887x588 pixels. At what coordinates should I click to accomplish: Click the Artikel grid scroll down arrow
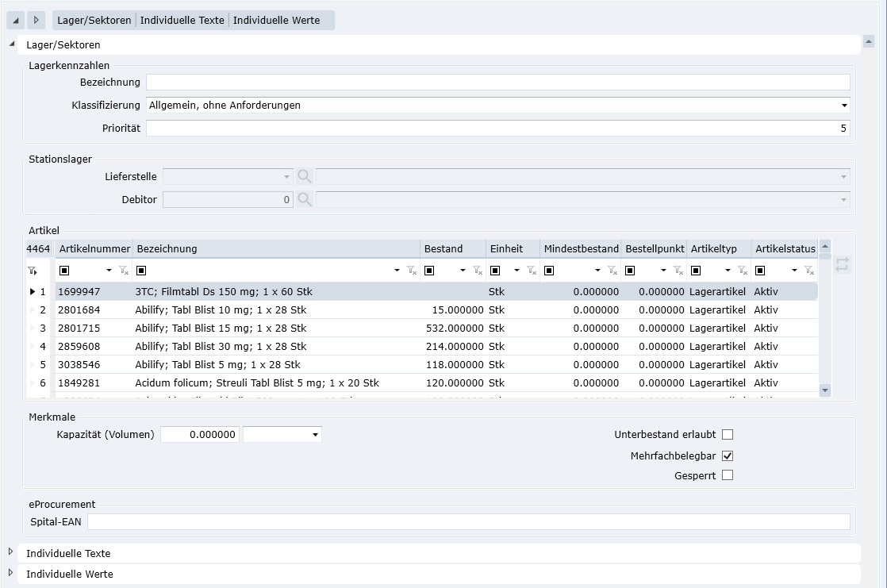[x=825, y=390]
